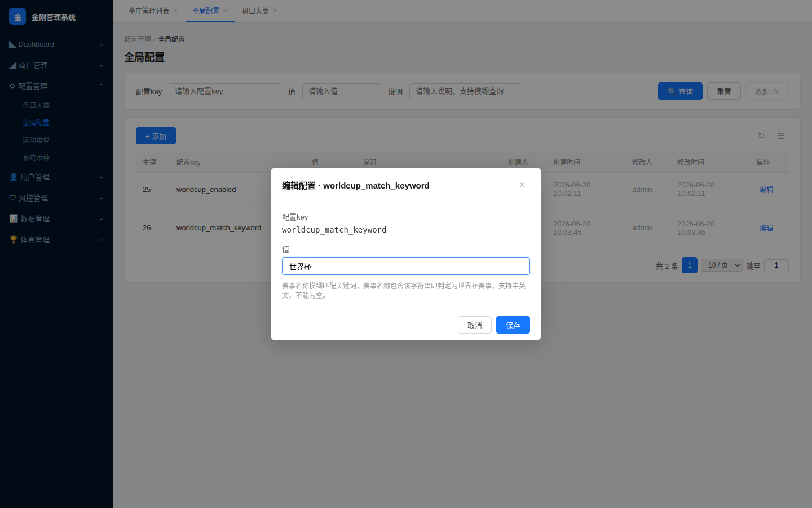Click the 主键 column header

(x=149, y=162)
